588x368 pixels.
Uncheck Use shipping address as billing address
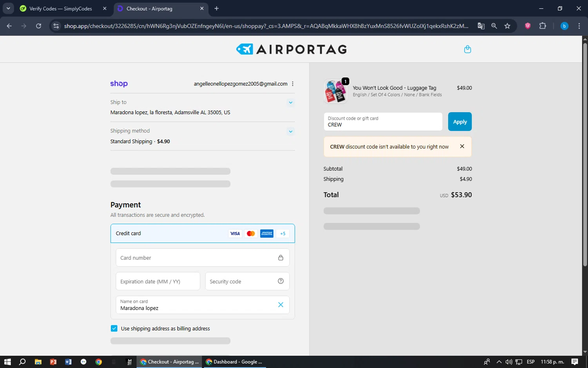(114, 328)
